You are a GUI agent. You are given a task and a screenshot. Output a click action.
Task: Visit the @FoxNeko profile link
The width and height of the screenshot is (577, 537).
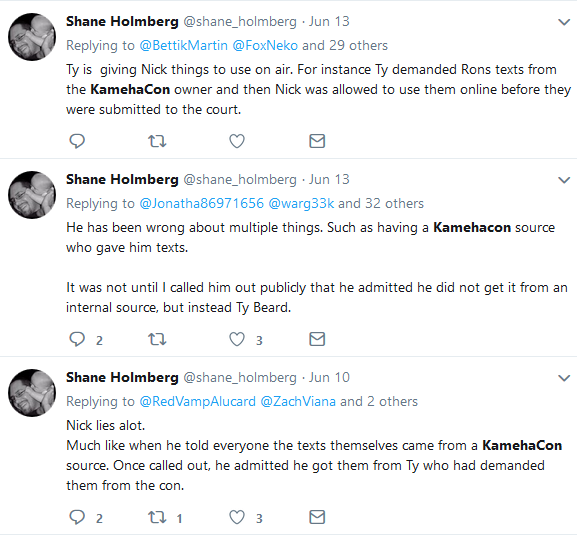coord(265,45)
